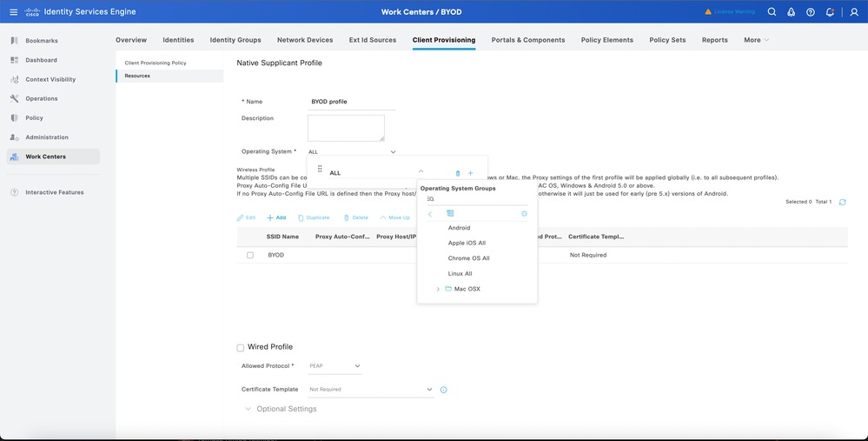Screen dimensions: 868x441
Task: Click Move Up in the wireless profile toolbar
Action: pyautogui.click(x=394, y=217)
